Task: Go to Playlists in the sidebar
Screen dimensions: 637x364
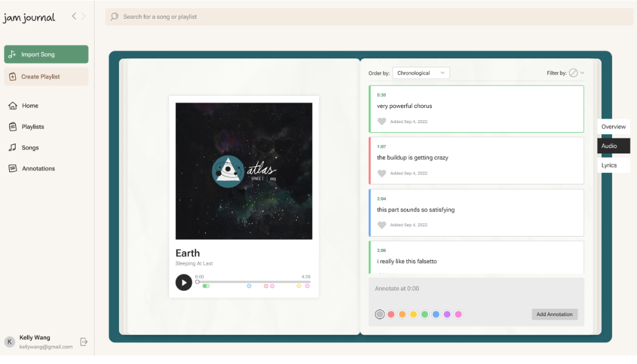Action: pos(32,127)
